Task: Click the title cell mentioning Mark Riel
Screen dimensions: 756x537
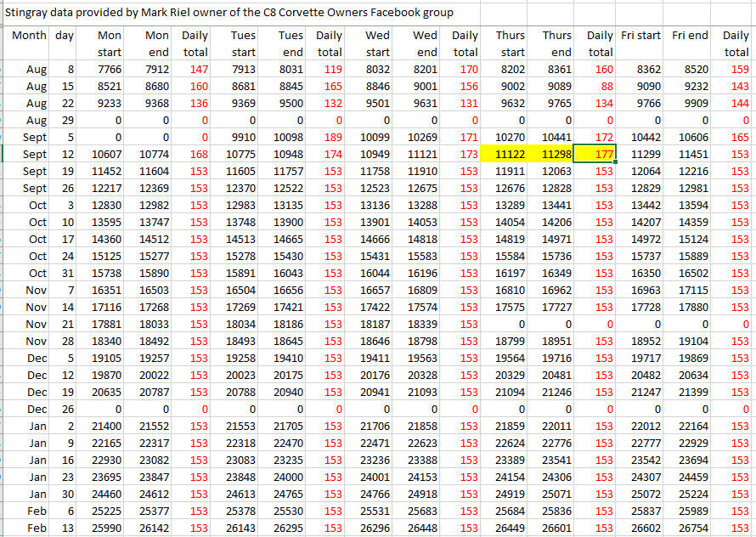Action: click(229, 13)
